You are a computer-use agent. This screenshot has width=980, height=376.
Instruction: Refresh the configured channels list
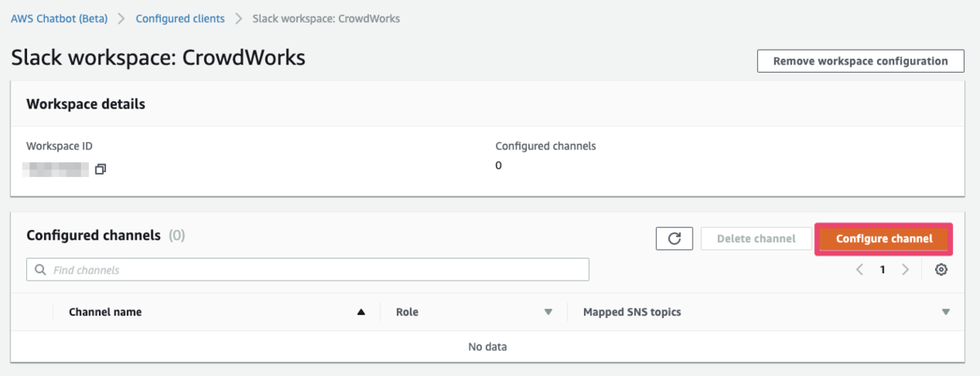coord(675,238)
